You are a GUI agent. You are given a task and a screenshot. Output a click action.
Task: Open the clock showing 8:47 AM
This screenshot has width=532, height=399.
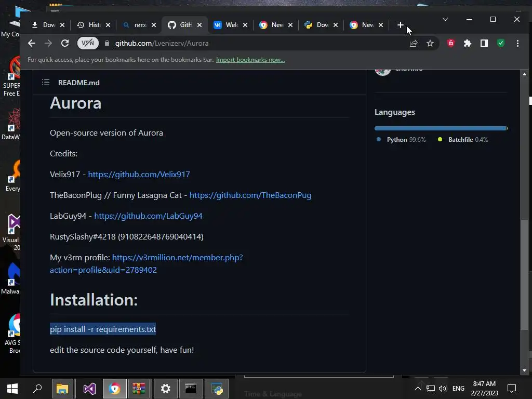pos(484,389)
